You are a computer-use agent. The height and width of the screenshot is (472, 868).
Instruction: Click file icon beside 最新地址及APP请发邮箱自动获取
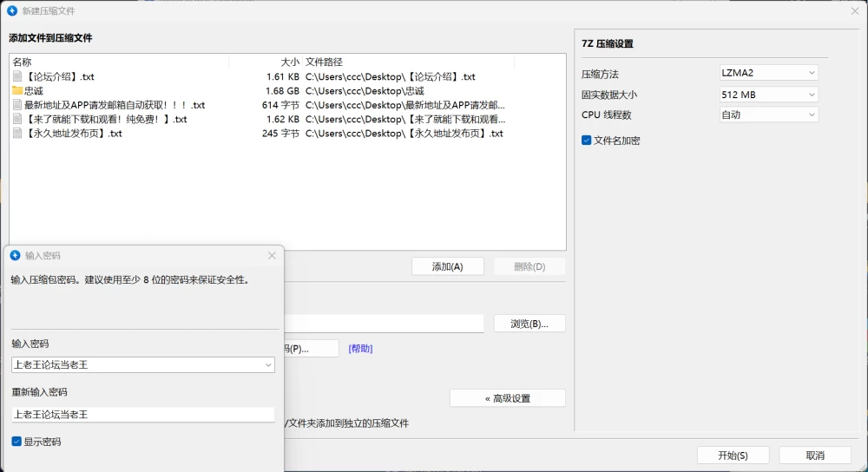[x=17, y=105]
